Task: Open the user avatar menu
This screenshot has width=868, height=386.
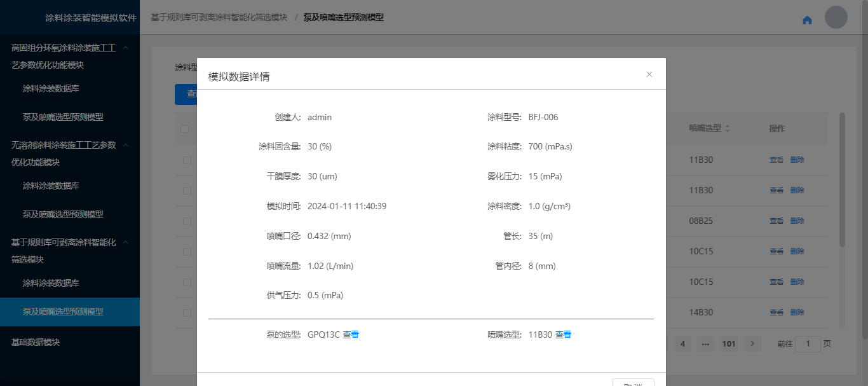Action: [x=836, y=17]
